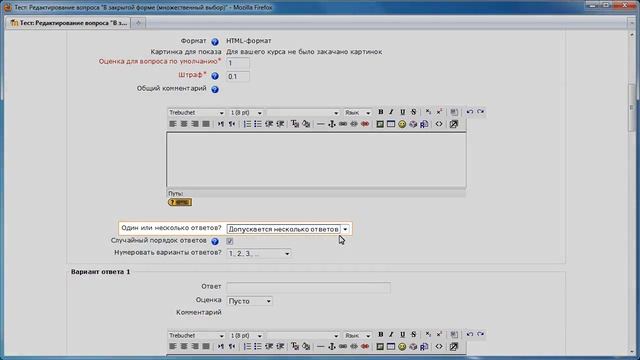
Task: Toggle HTML source in answer 1 comment editor
Action: pyautogui.click(x=439, y=347)
